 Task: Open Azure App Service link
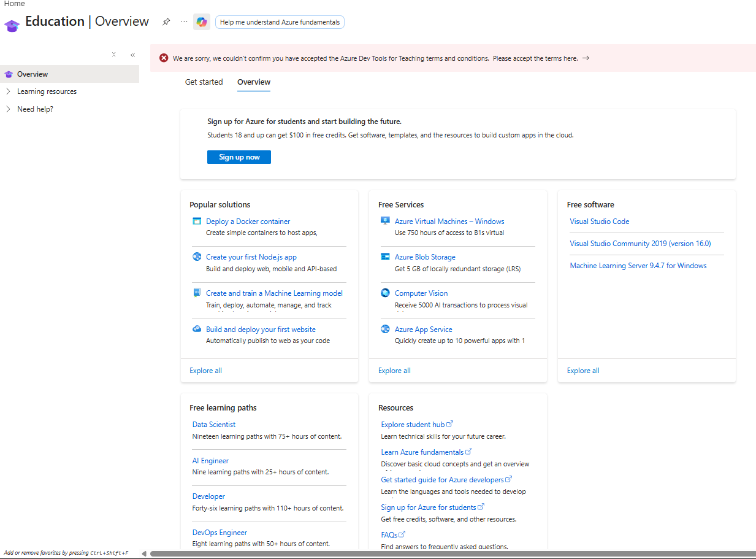(x=424, y=330)
